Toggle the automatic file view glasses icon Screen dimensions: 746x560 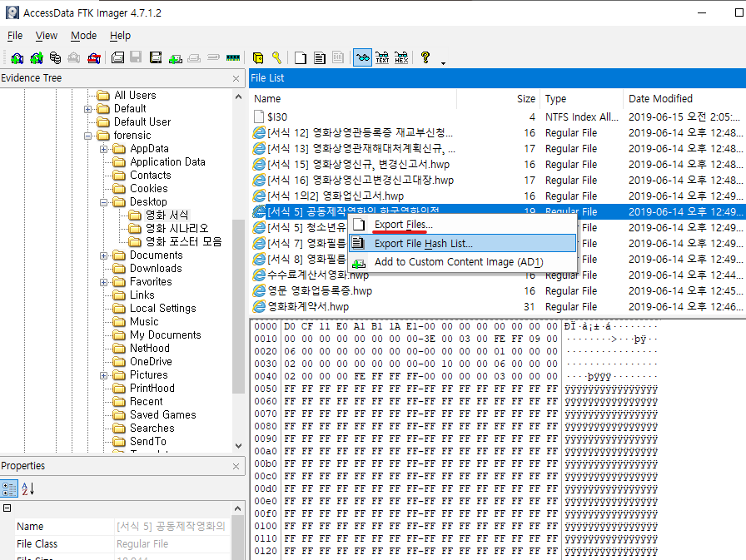(362, 58)
